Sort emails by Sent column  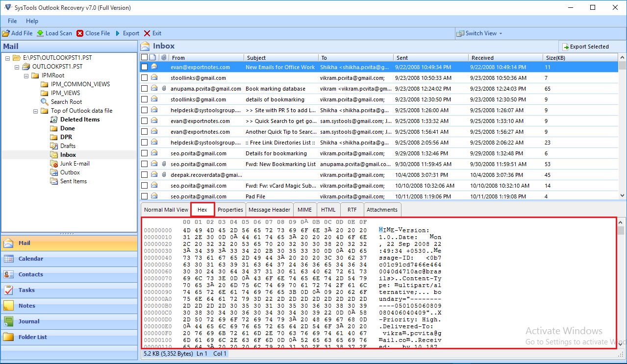430,58
